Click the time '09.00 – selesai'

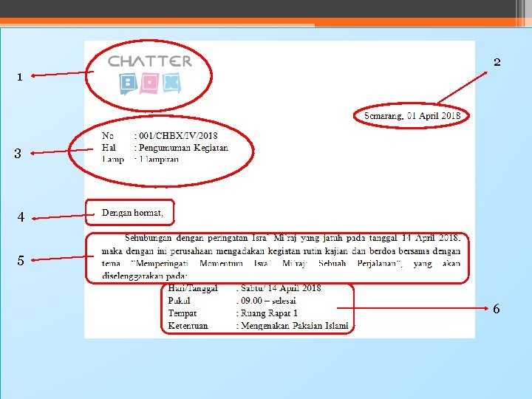pyautogui.click(x=268, y=301)
